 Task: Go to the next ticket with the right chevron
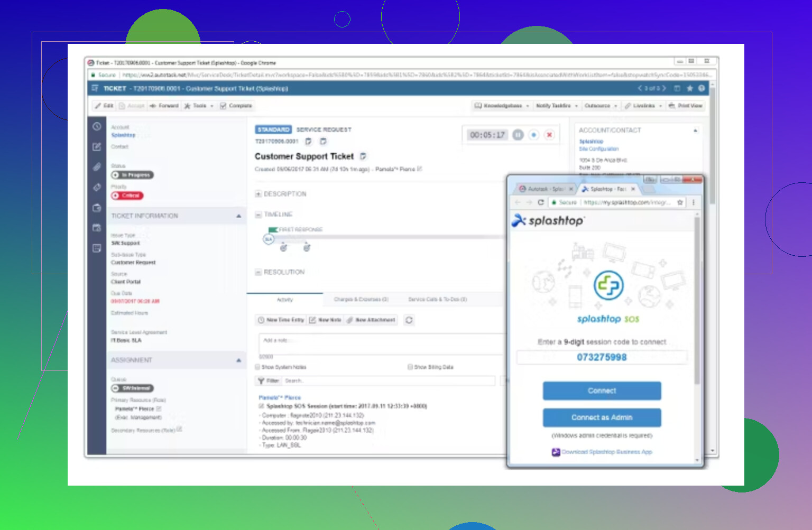point(665,88)
